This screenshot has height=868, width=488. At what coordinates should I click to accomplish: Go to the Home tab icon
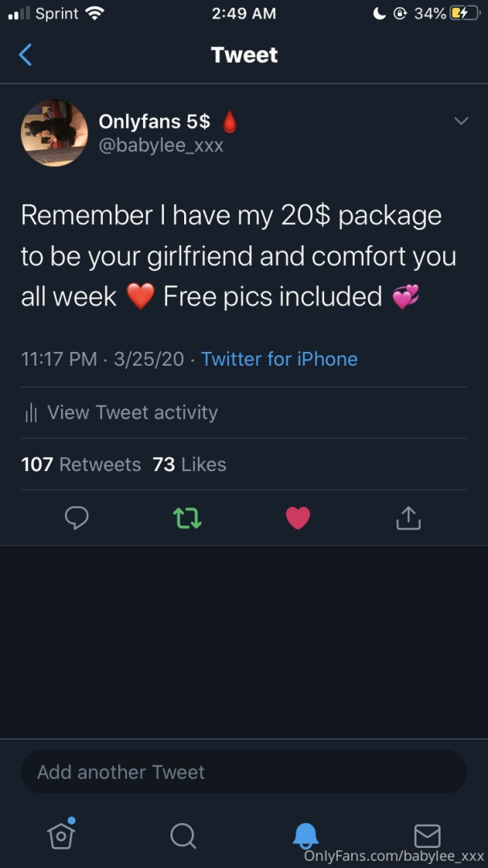(61, 833)
